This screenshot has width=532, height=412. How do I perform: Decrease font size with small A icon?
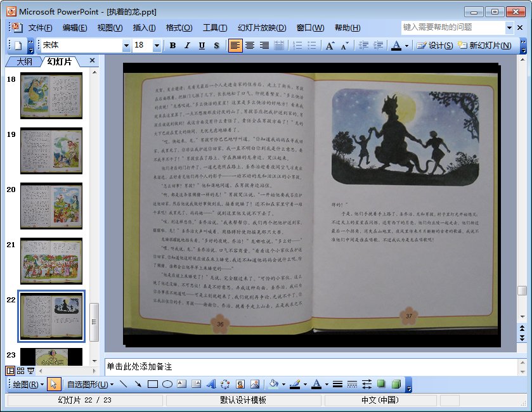[345, 46]
